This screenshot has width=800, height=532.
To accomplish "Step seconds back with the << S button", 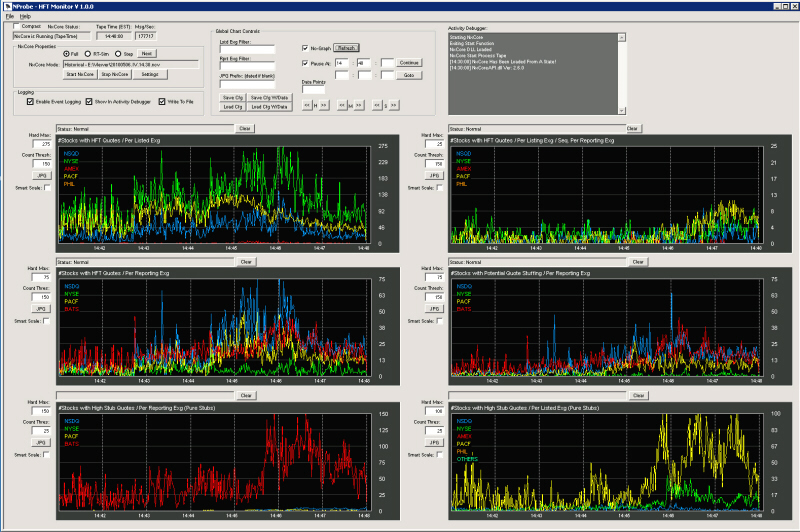I will (377, 105).
